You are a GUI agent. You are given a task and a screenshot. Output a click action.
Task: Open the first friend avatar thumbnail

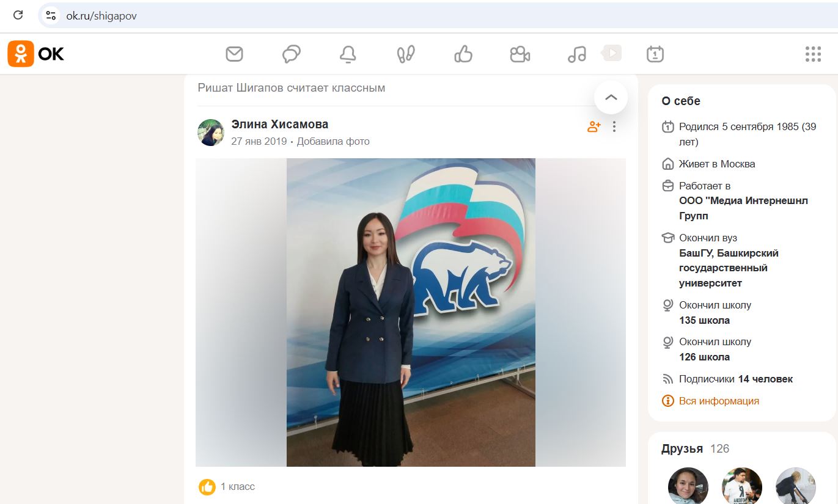pos(688,486)
